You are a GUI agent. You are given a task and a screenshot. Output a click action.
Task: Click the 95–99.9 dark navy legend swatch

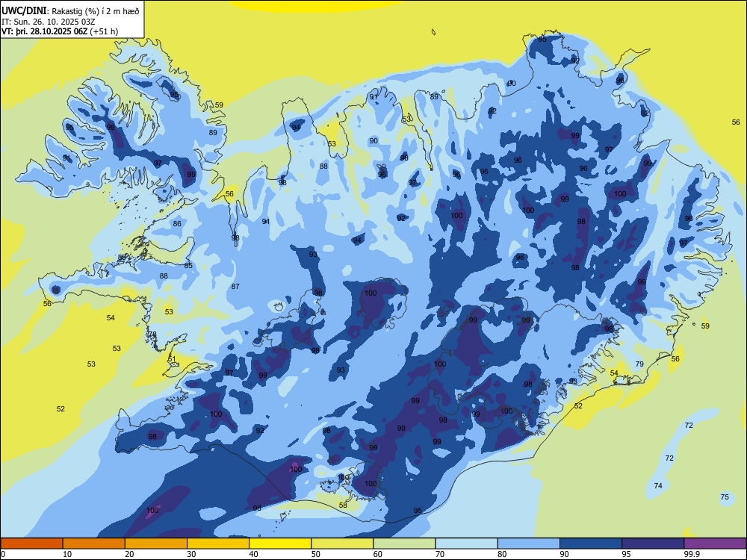pyautogui.click(x=653, y=544)
